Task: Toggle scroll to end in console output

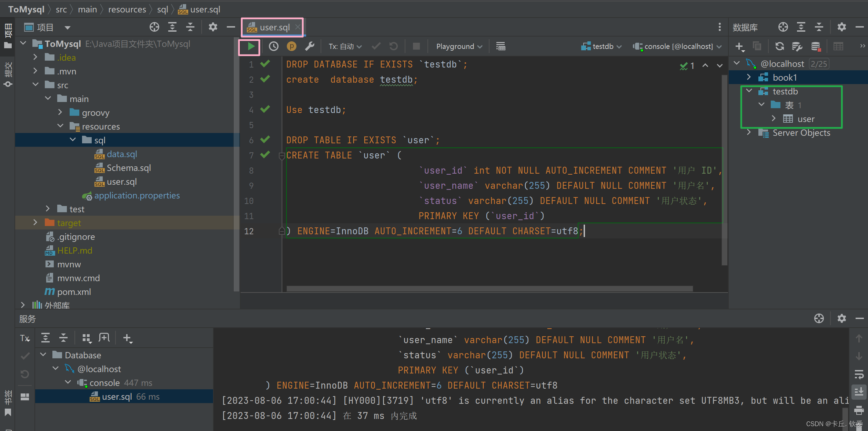Action: pos(858,392)
